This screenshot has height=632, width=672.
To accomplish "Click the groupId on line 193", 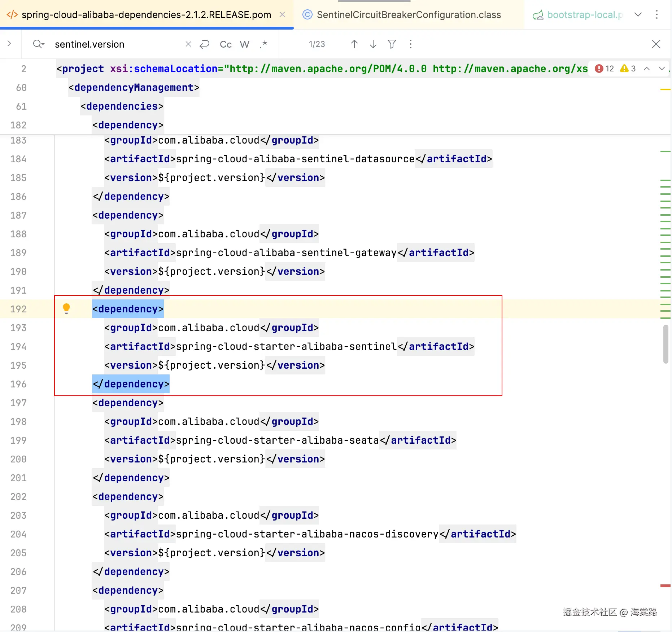I will (212, 328).
